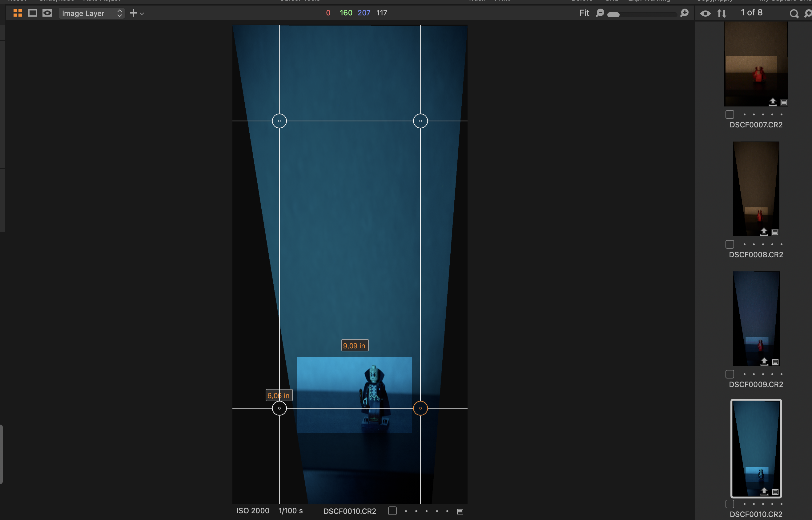The width and height of the screenshot is (812, 520).
Task: Click adjustments icon on DSCF0007.CR2 thumbnail
Action: tap(784, 102)
